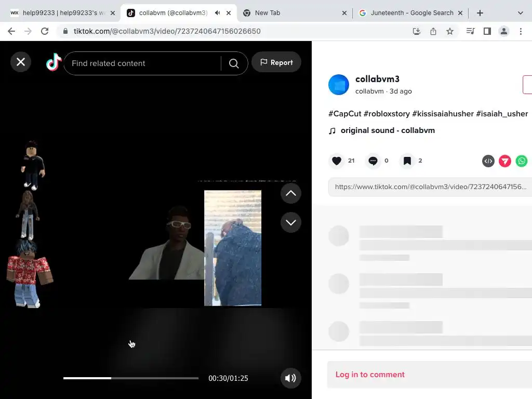
Task: Click the video playback area
Action: [x=156, y=220]
